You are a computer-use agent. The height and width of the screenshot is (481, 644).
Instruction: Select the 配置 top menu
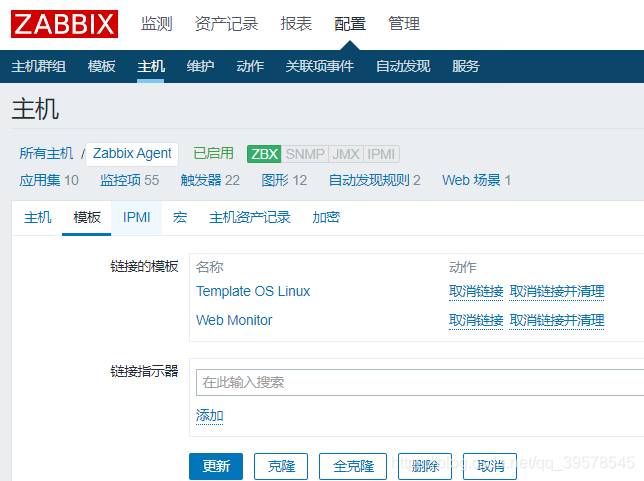[x=350, y=24]
